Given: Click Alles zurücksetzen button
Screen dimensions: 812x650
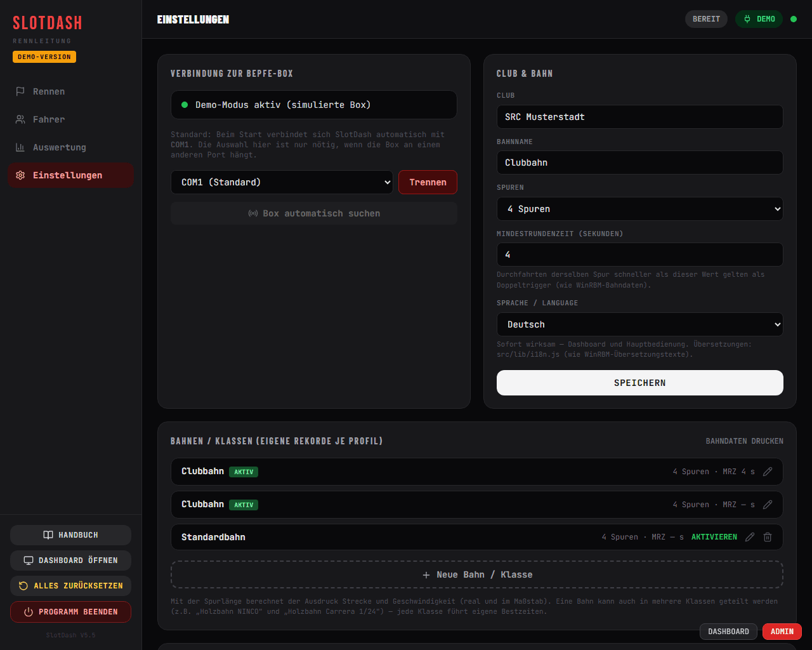Looking at the screenshot, I should tap(70, 586).
